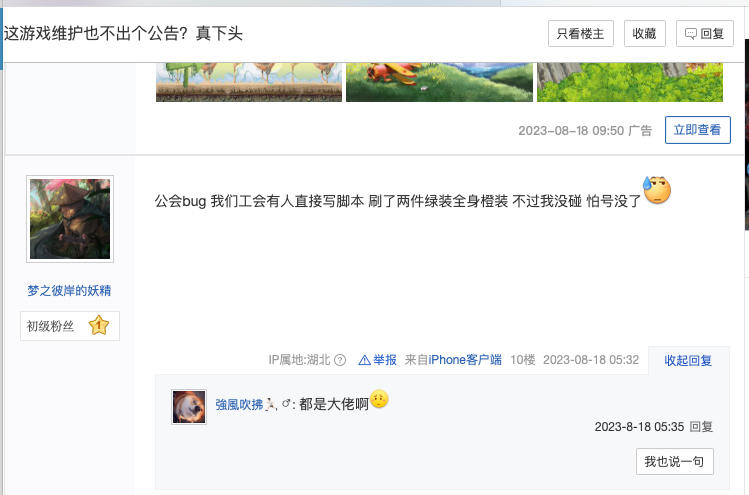Follow the iPhone客户端 link
This screenshot has width=749, height=495.
(465, 360)
